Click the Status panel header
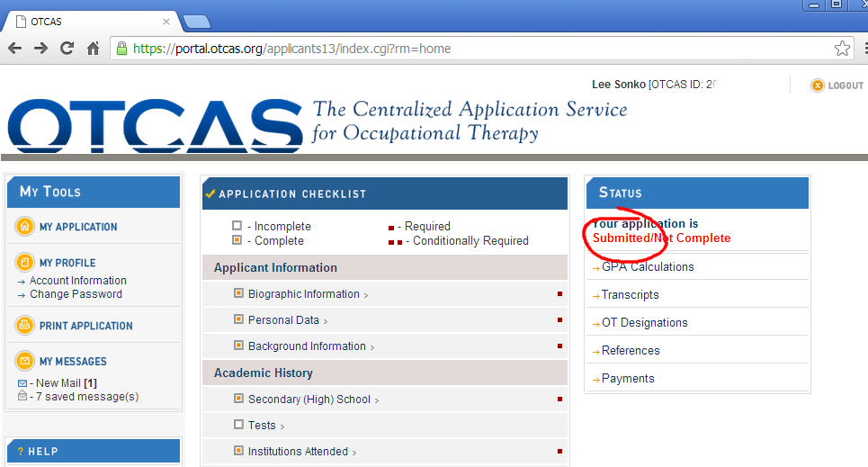 coord(697,193)
